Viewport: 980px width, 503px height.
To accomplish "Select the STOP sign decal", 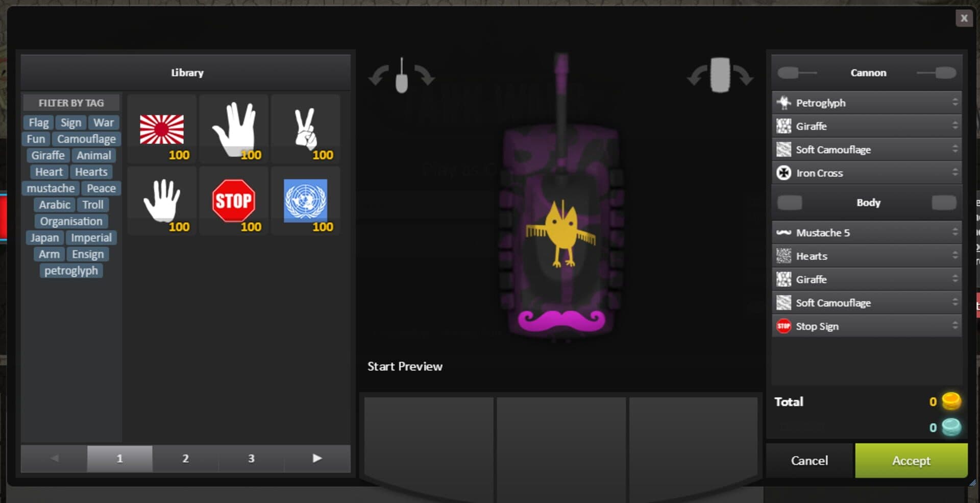I will click(x=234, y=200).
